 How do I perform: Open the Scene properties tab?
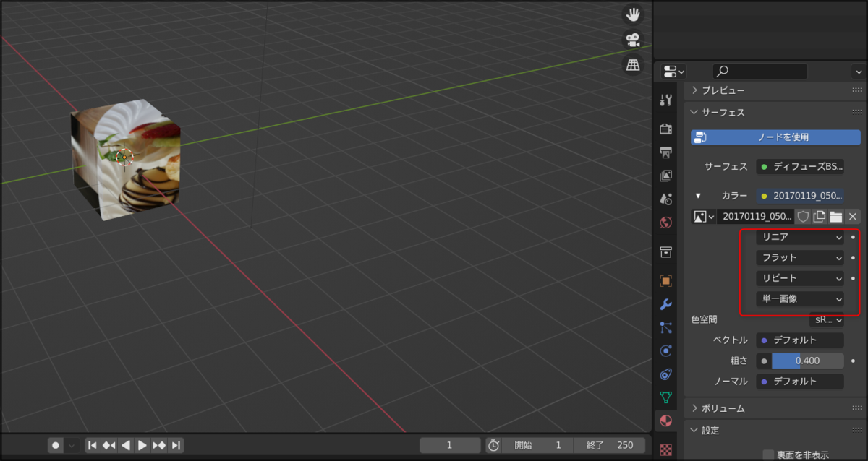pyautogui.click(x=665, y=199)
